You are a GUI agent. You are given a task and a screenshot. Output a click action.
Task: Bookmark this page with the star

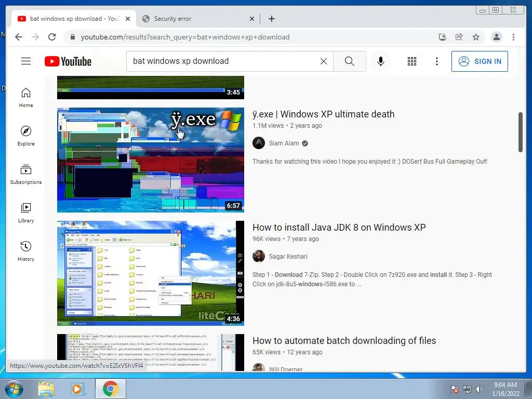coord(476,37)
